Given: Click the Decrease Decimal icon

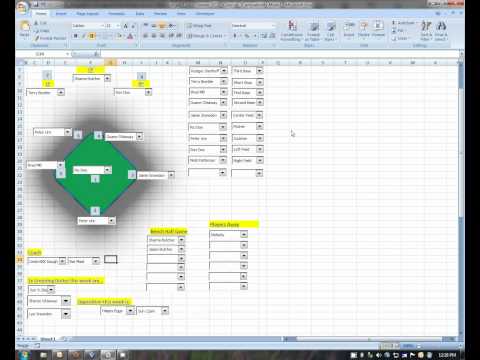Looking at the screenshot, I should (x=272, y=36).
